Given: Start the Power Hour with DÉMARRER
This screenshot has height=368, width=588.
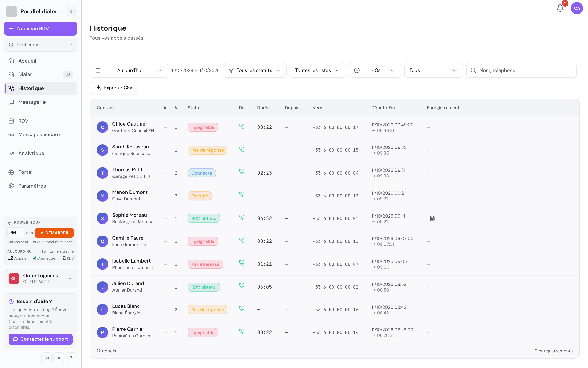Looking at the screenshot, I should pyautogui.click(x=54, y=233).
